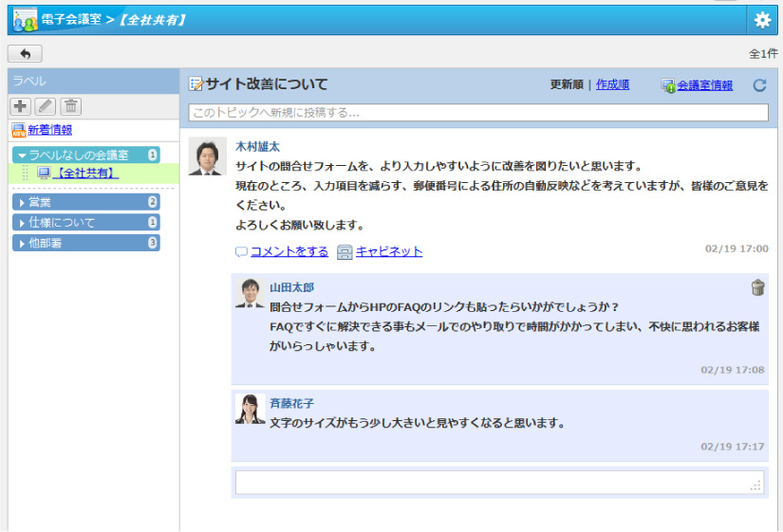The image size is (783, 532).
Task: Refresh the topic with reload icon
Action: [x=759, y=85]
